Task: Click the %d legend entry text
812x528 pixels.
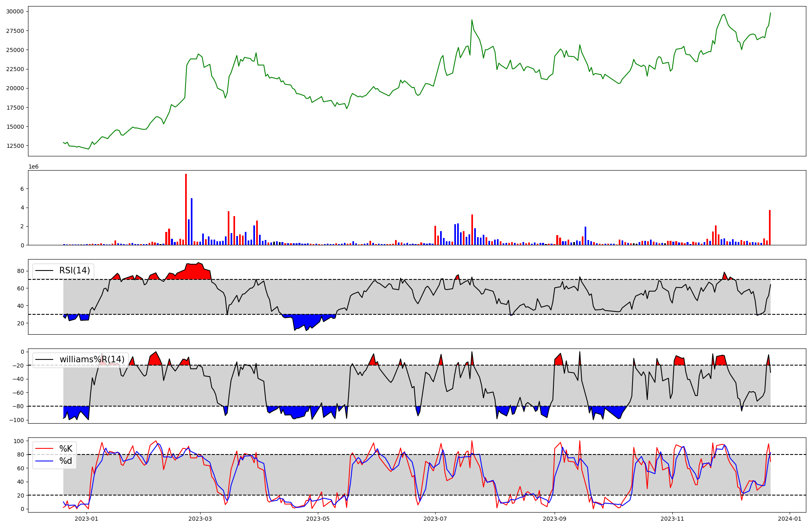Action: (66, 461)
